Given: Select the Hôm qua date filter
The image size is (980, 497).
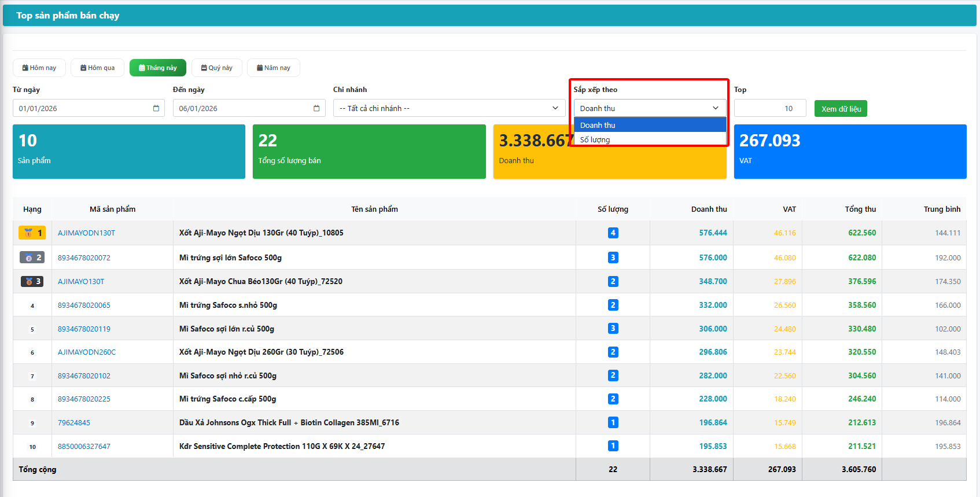Looking at the screenshot, I should (97, 68).
